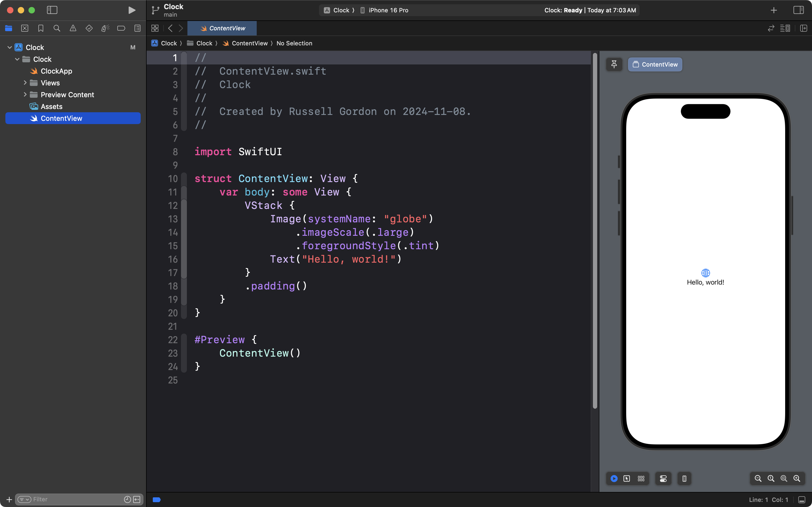Select the ContentView editor tab

pyautogui.click(x=222, y=28)
